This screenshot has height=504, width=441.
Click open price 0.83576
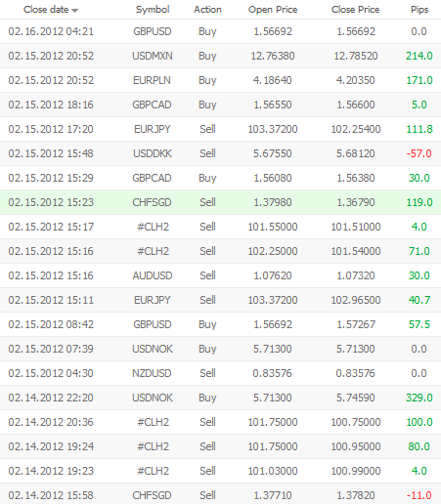[273, 373]
